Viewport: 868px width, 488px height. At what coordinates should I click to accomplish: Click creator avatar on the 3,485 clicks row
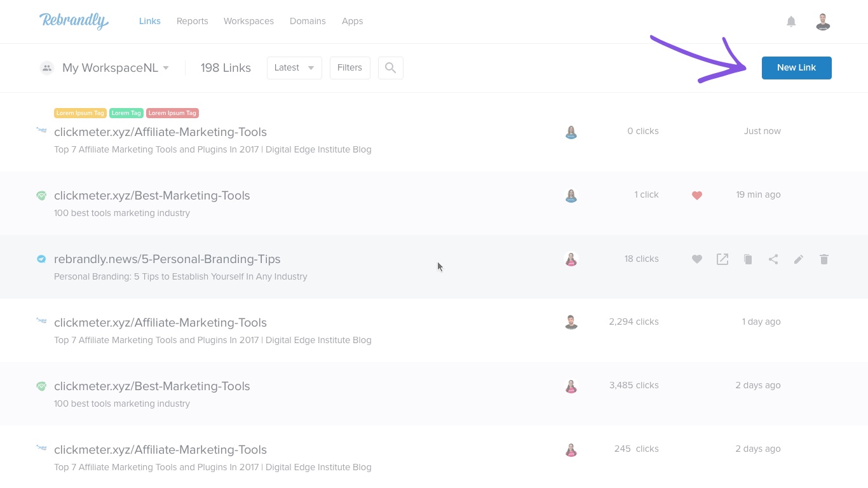(571, 386)
